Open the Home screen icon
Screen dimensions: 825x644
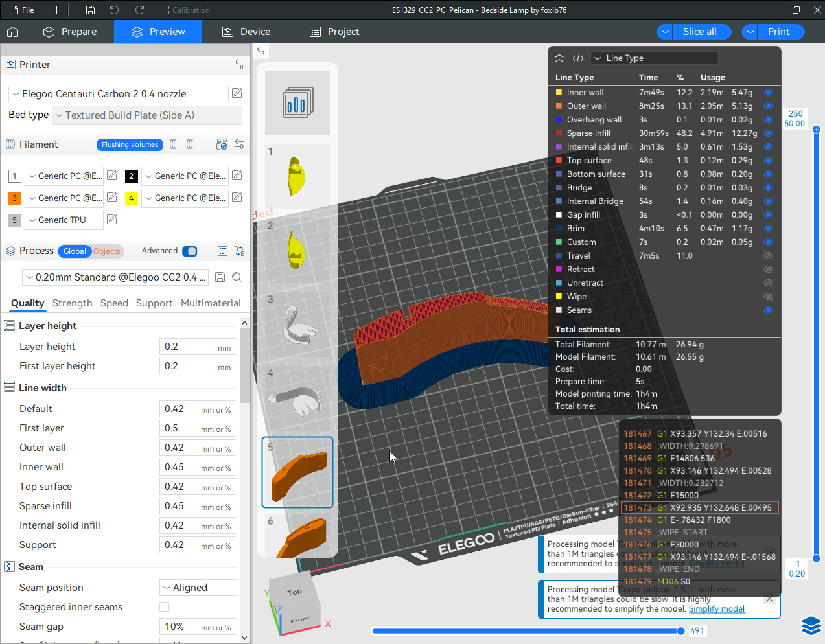tap(13, 32)
